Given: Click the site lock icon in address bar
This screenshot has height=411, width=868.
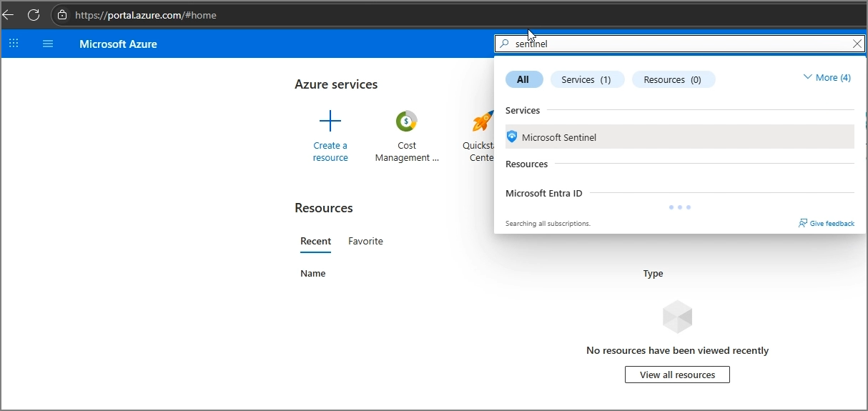Looking at the screenshot, I should 62,14.
